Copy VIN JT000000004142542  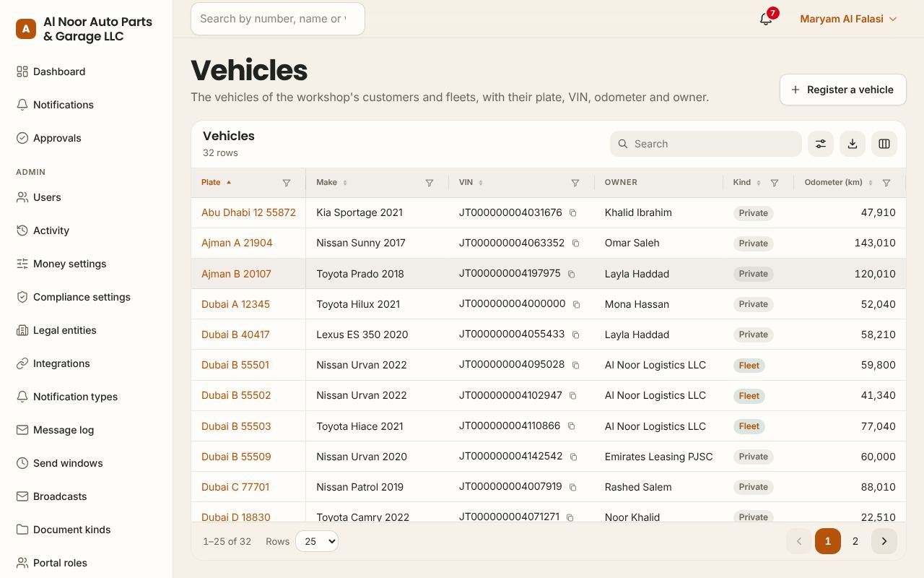pos(574,457)
